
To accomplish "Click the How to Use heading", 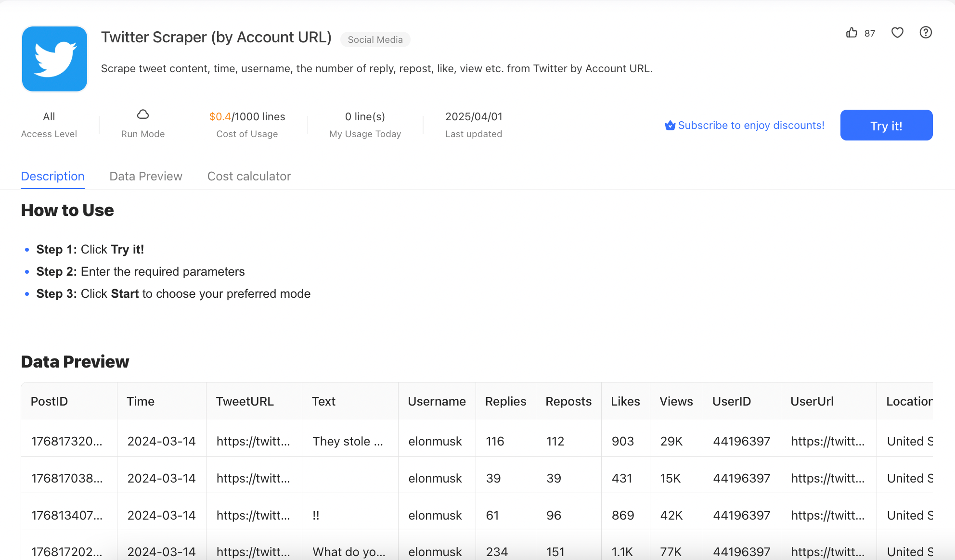I will [x=67, y=210].
